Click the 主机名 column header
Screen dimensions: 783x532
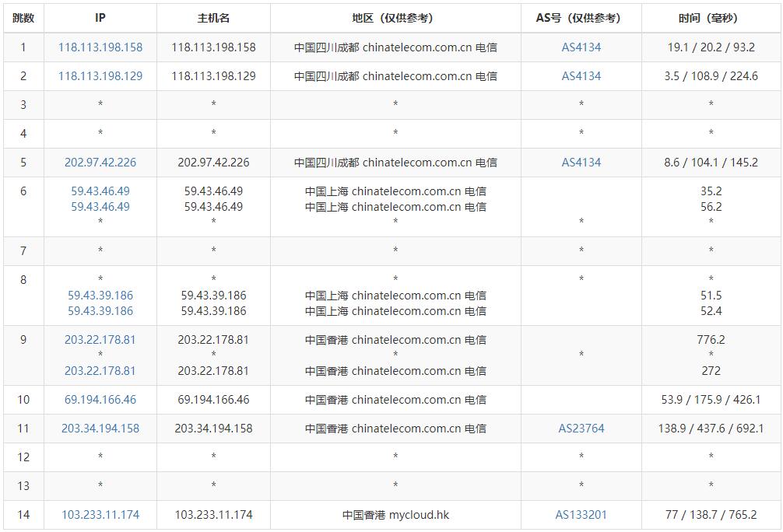(x=214, y=18)
